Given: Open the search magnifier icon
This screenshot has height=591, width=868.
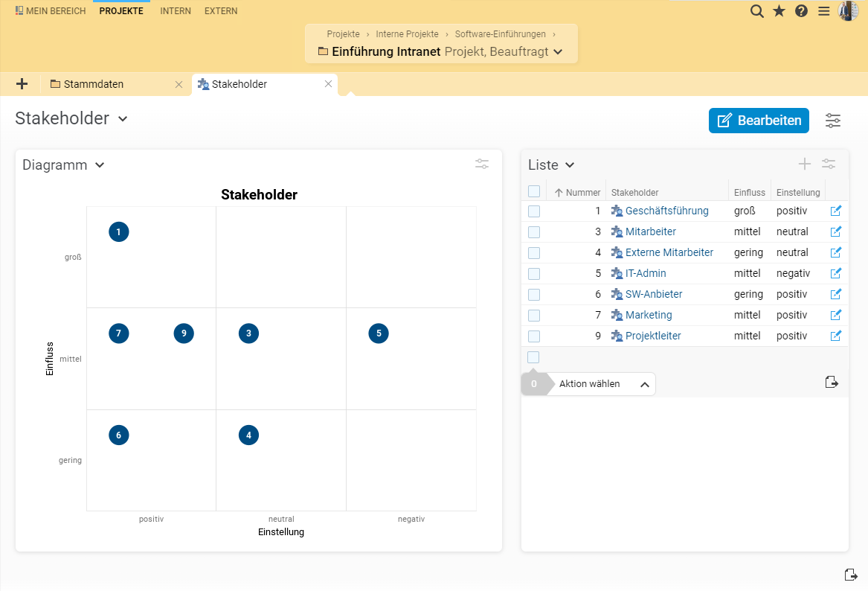Looking at the screenshot, I should tap(756, 11).
